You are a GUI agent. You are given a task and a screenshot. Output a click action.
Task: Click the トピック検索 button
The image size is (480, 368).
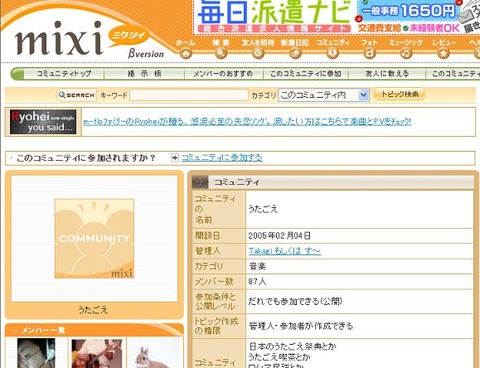399,94
